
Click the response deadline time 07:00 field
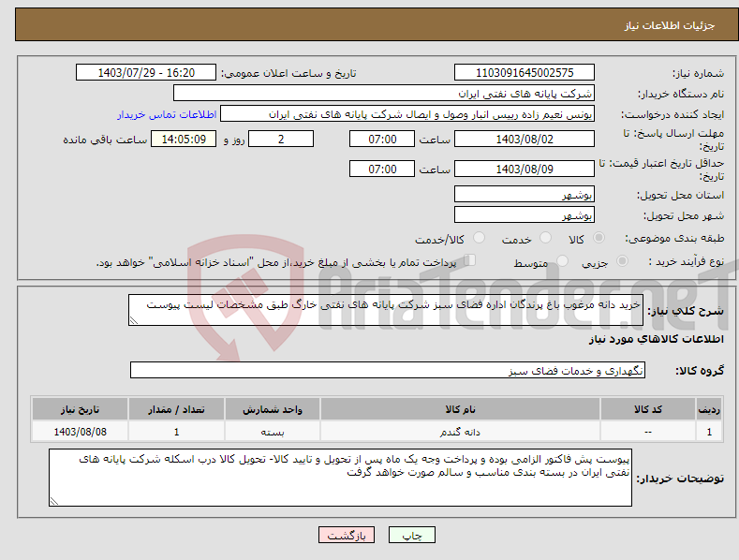click(x=382, y=139)
